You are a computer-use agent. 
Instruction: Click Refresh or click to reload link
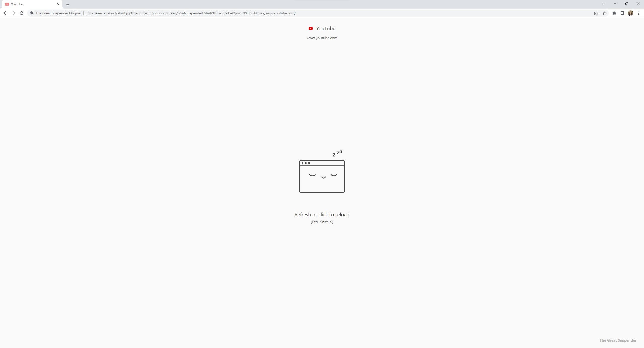coord(322,214)
